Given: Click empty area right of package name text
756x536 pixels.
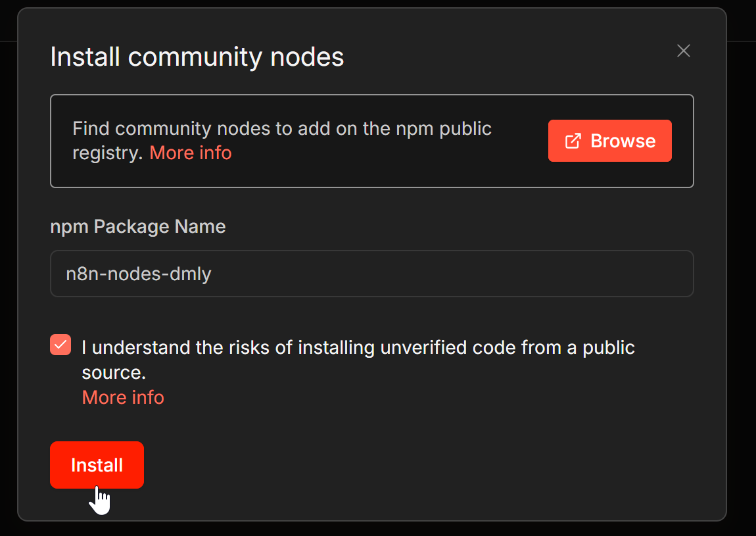Looking at the screenshot, I should pos(460,274).
